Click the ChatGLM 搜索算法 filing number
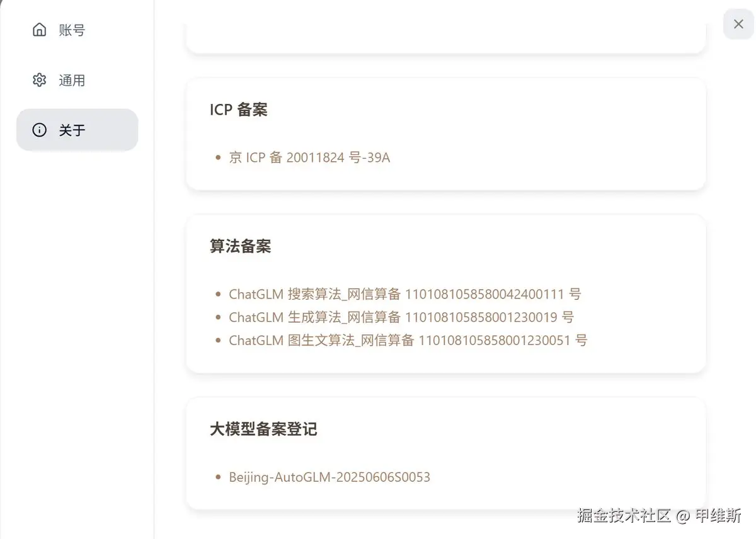 pyautogui.click(x=404, y=293)
